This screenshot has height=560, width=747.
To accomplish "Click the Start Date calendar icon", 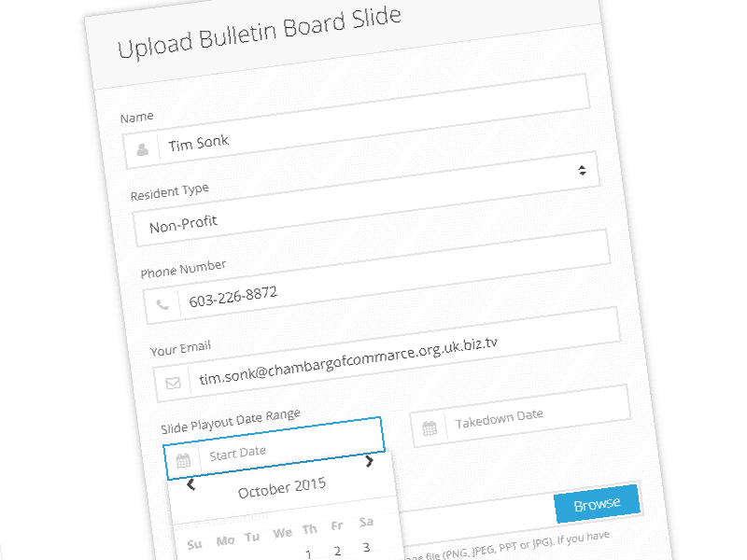I will [183, 460].
